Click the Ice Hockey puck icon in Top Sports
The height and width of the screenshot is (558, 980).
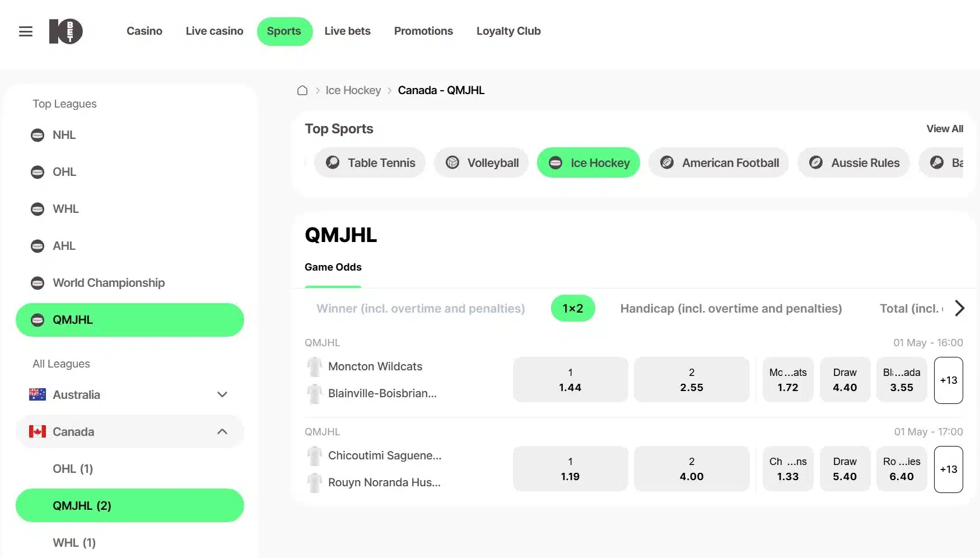click(556, 162)
